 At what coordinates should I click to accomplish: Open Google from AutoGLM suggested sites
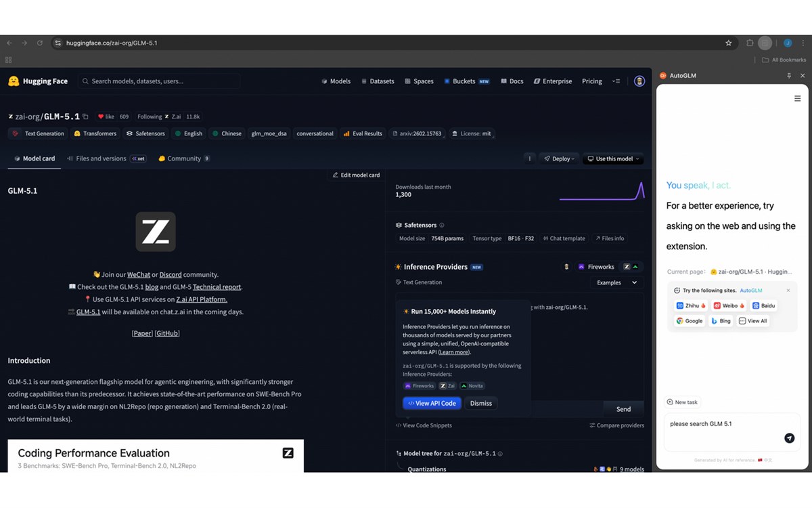[690, 320]
